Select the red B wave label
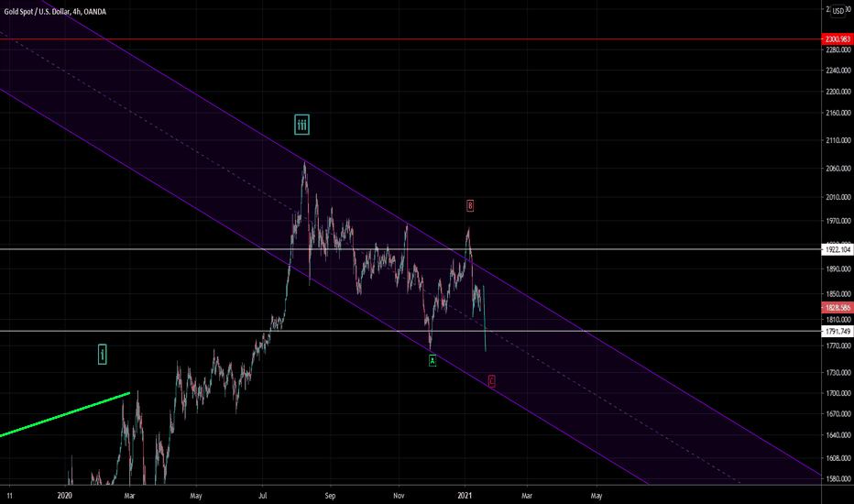 (x=470, y=206)
